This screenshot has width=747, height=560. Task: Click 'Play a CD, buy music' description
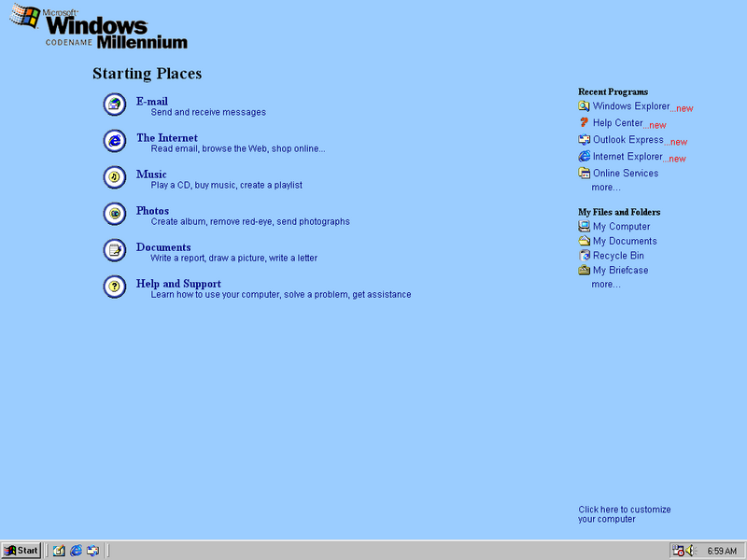(x=226, y=185)
